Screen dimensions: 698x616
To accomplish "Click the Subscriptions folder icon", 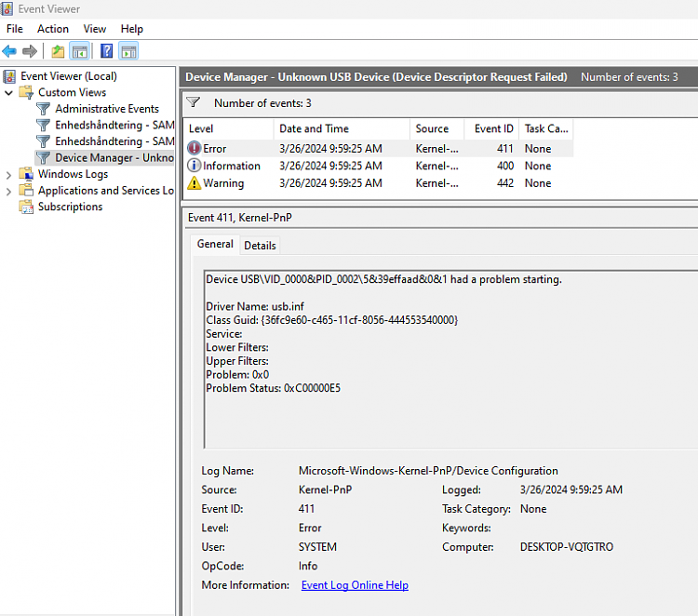I will tap(26, 207).
